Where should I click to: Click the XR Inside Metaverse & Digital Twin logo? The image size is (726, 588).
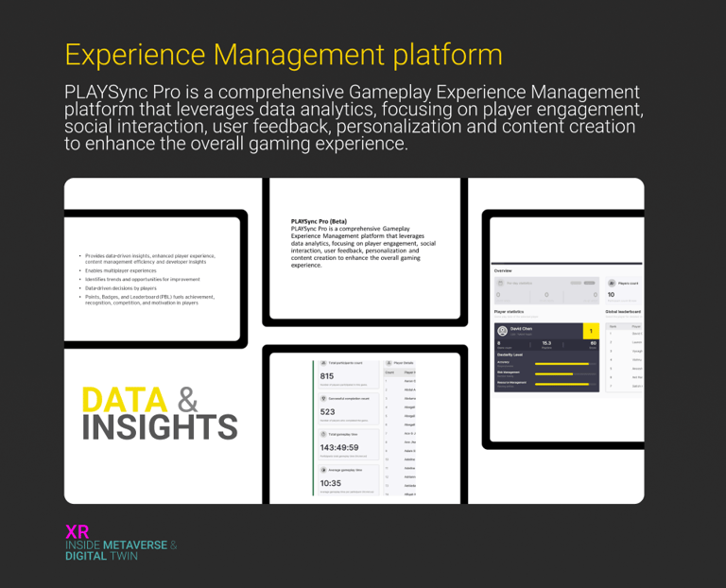121,543
